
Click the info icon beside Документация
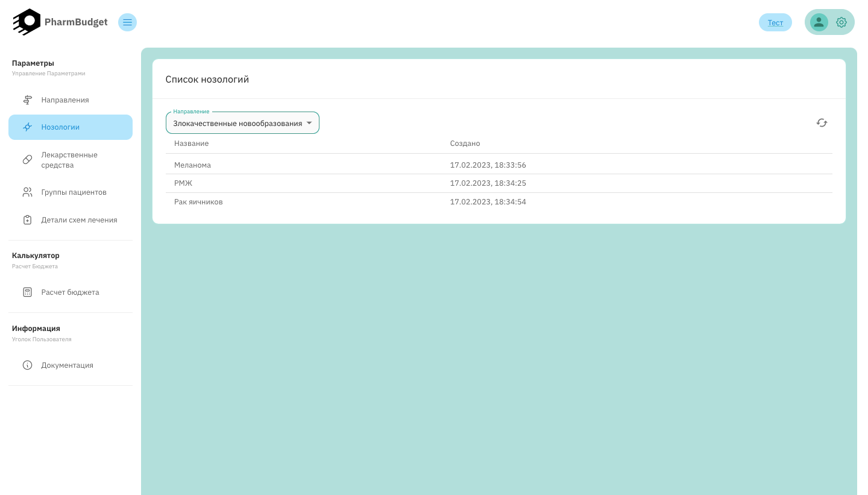(x=27, y=365)
